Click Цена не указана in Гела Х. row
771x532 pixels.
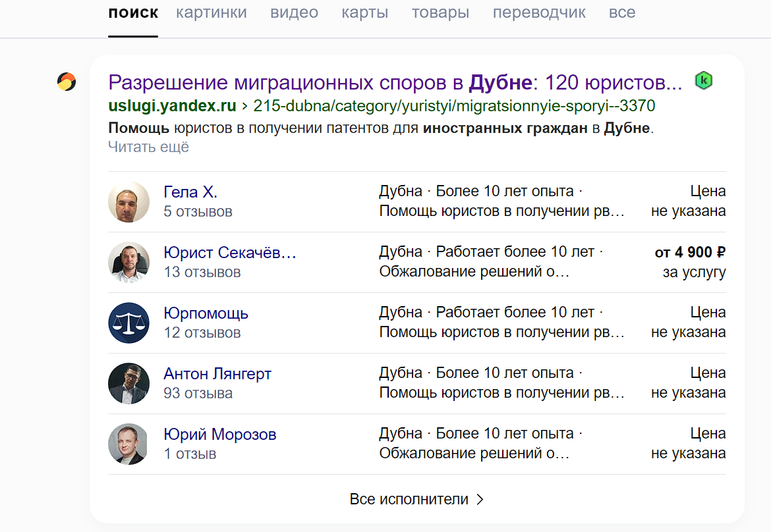[689, 201]
